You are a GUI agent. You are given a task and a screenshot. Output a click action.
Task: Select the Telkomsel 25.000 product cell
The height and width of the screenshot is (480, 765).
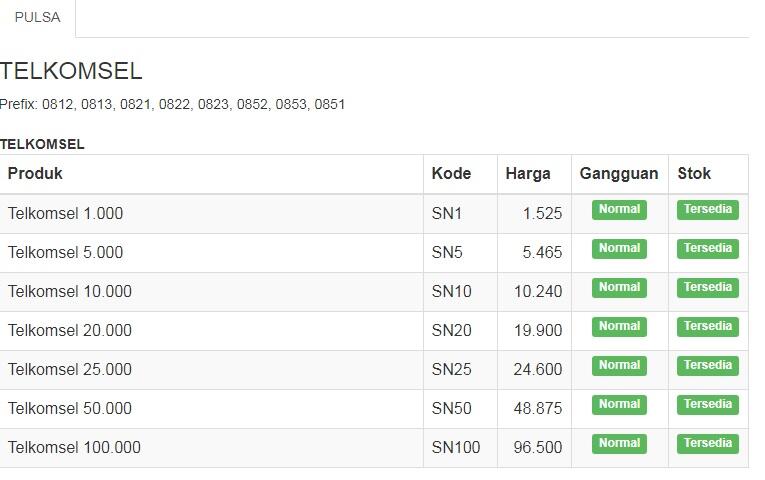[x=212, y=370]
